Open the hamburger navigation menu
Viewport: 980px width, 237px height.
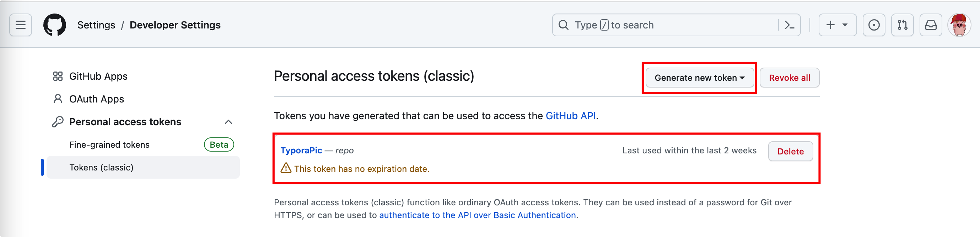pyautogui.click(x=21, y=25)
